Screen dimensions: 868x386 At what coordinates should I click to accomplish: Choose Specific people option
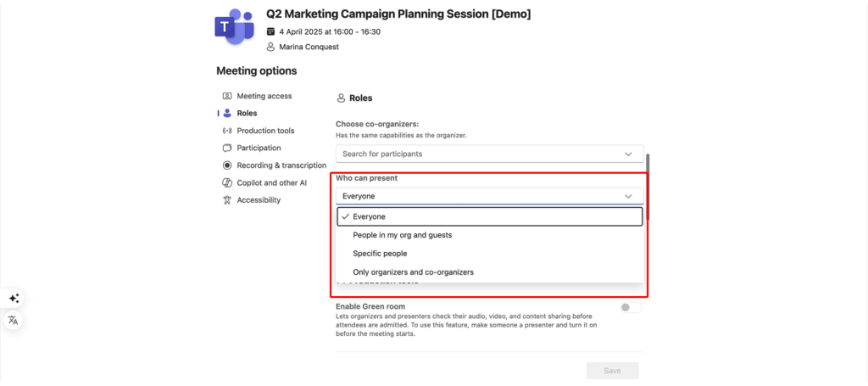click(490, 254)
